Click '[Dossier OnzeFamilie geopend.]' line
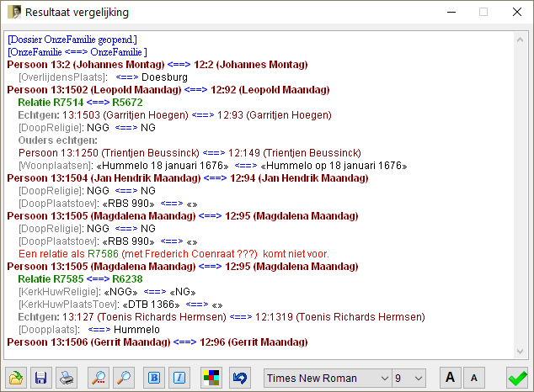This screenshot has width=534, height=392. (72, 40)
